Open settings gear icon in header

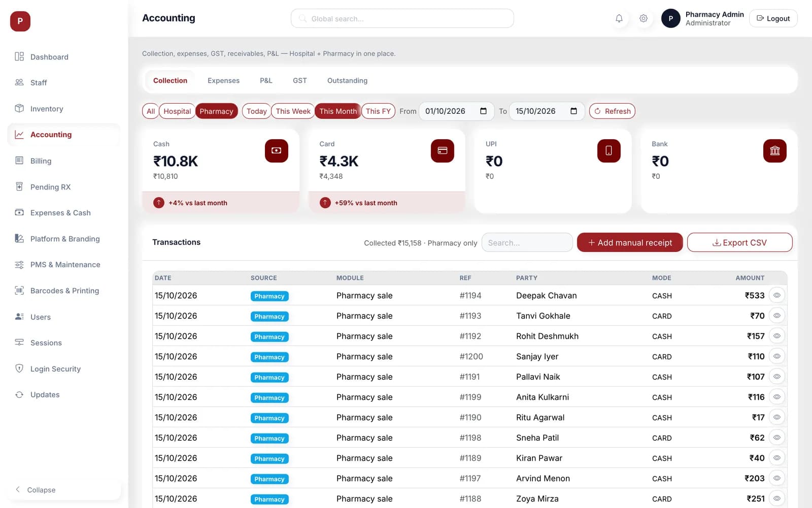(x=644, y=18)
